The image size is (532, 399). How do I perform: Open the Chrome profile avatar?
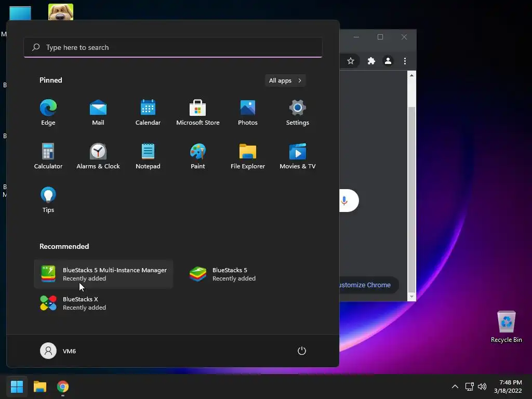(x=388, y=61)
